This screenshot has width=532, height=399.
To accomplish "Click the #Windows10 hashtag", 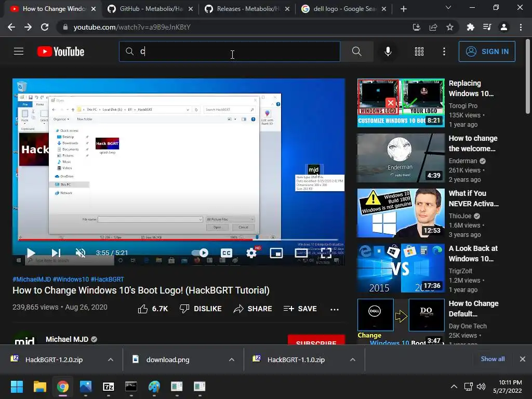I will [71, 279].
